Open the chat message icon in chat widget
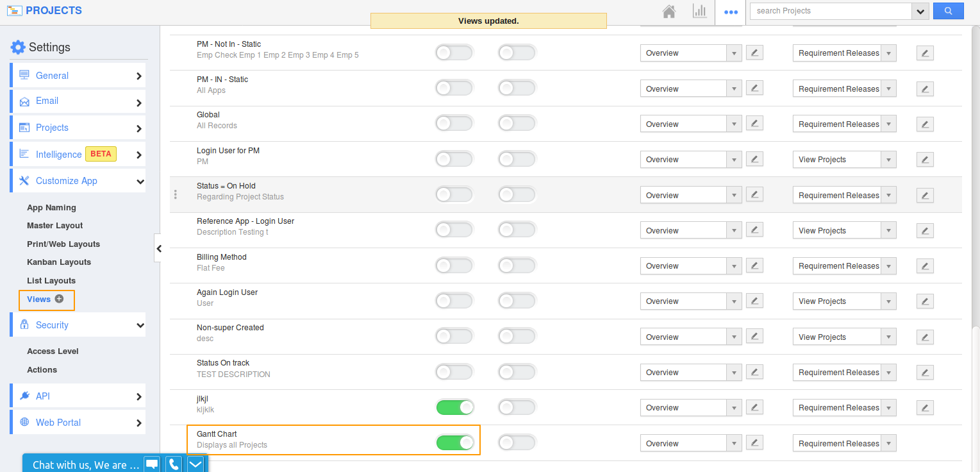The width and height of the screenshot is (980, 472). click(152, 464)
